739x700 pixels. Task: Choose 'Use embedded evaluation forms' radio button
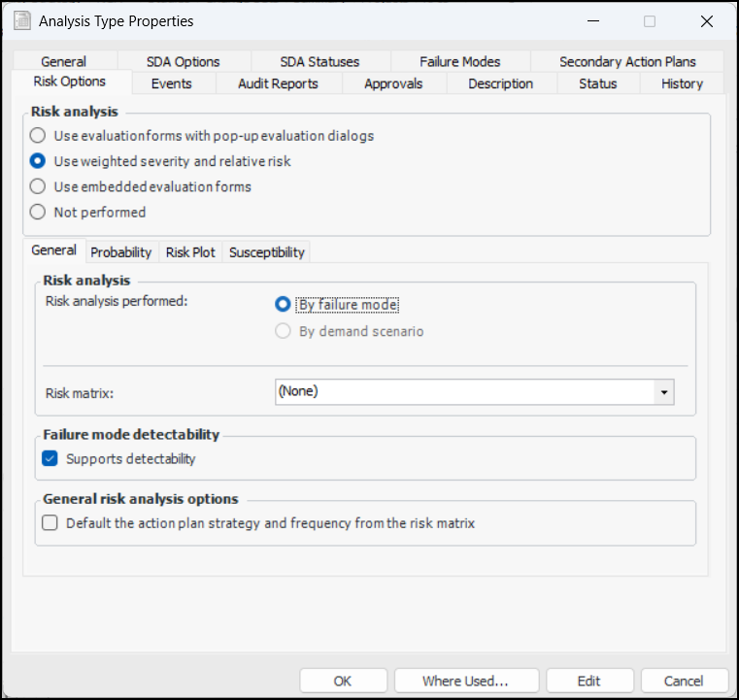(x=38, y=186)
